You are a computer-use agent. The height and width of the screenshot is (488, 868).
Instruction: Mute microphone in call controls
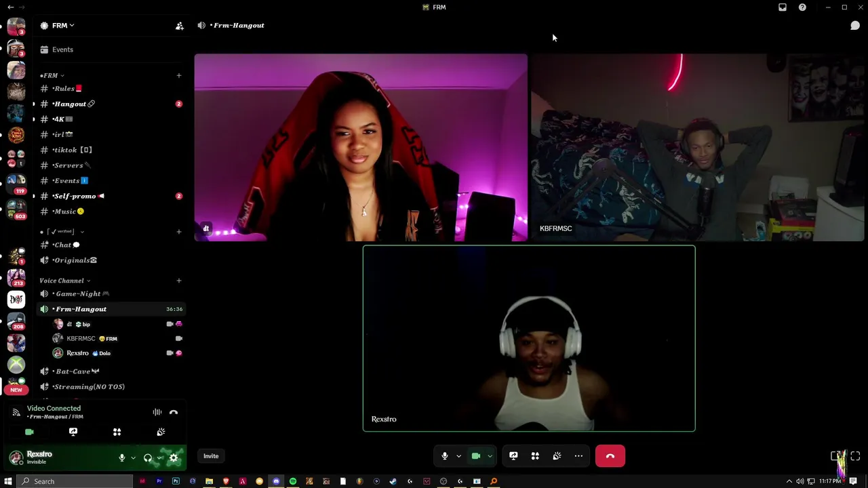[x=445, y=456]
